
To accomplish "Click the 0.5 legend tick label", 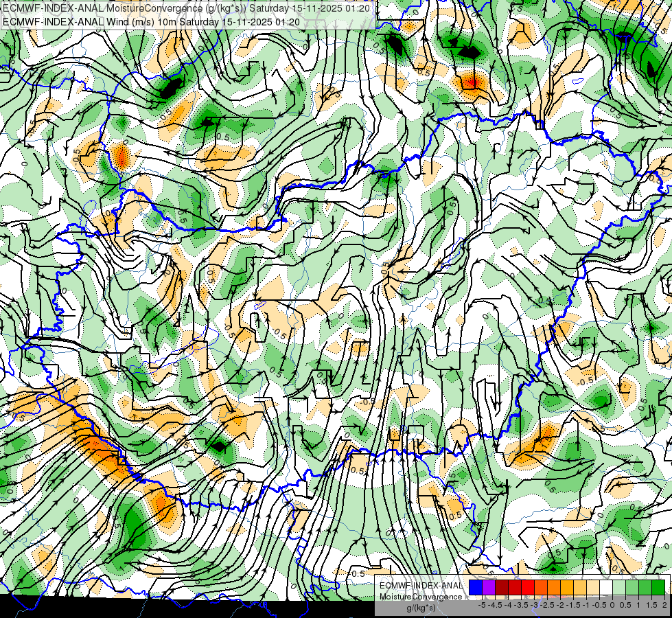I will coord(625,605).
